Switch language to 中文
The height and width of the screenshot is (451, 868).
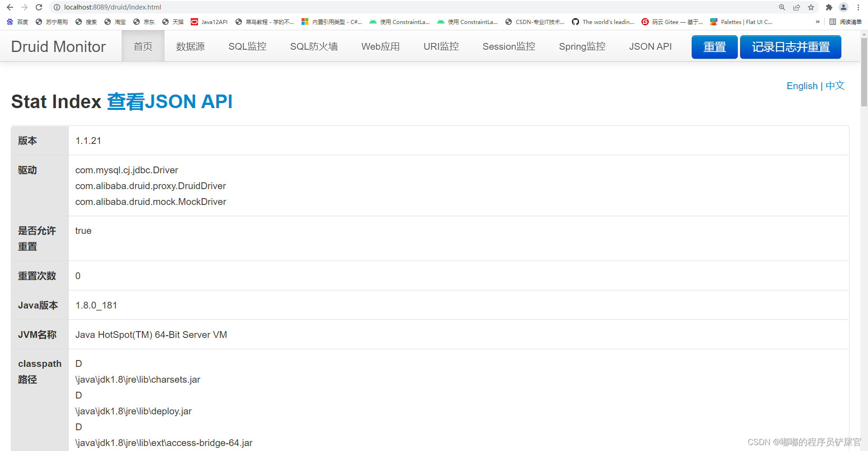point(835,86)
